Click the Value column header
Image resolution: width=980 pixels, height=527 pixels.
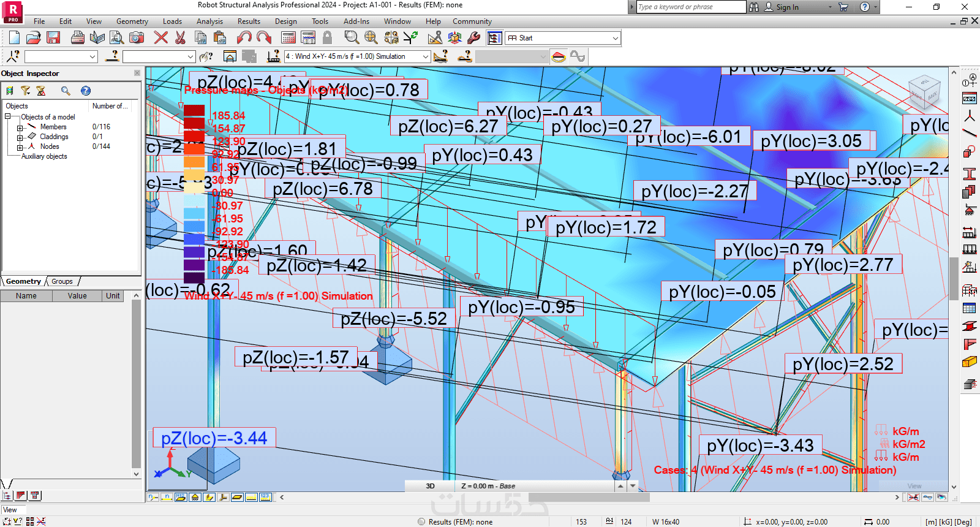[x=77, y=296]
